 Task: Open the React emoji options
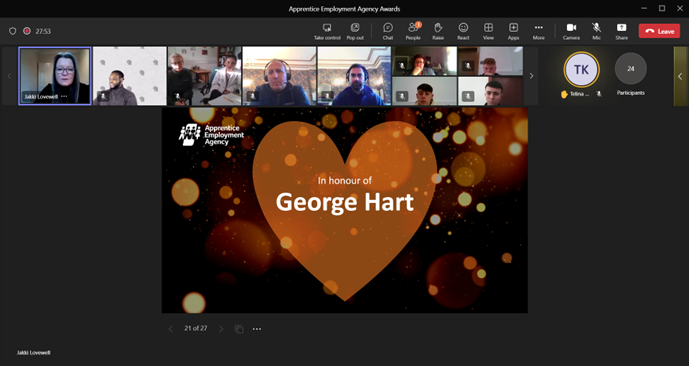point(463,31)
